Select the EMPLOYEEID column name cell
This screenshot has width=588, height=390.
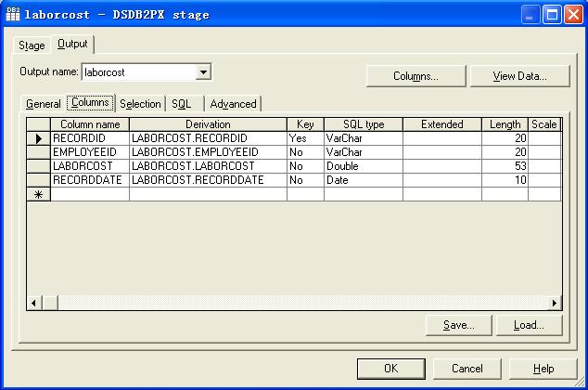coord(90,152)
